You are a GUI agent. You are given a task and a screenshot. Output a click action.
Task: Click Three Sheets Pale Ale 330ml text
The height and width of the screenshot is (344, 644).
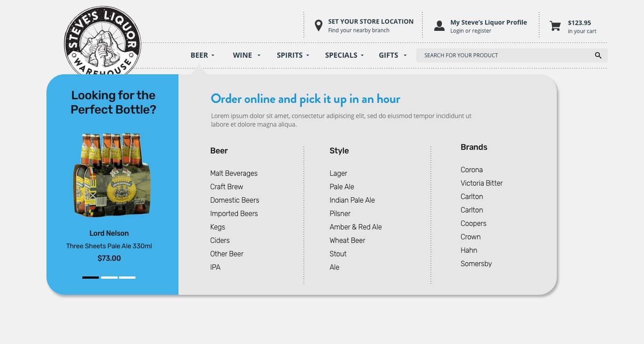(x=109, y=246)
